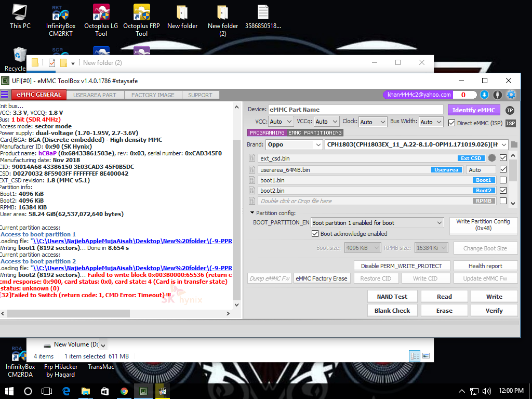The height and width of the screenshot is (399, 532).
Task: Click the UFI chip icon in taskbar
Action: [143, 391]
